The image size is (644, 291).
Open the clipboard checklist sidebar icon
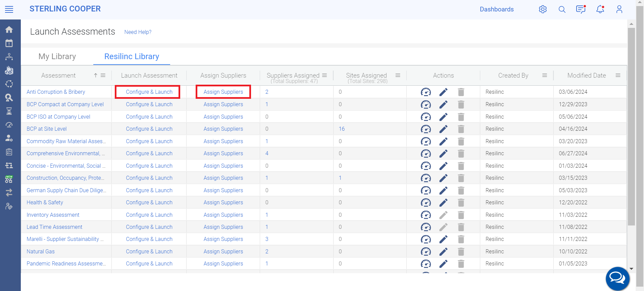[x=9, y=152]
